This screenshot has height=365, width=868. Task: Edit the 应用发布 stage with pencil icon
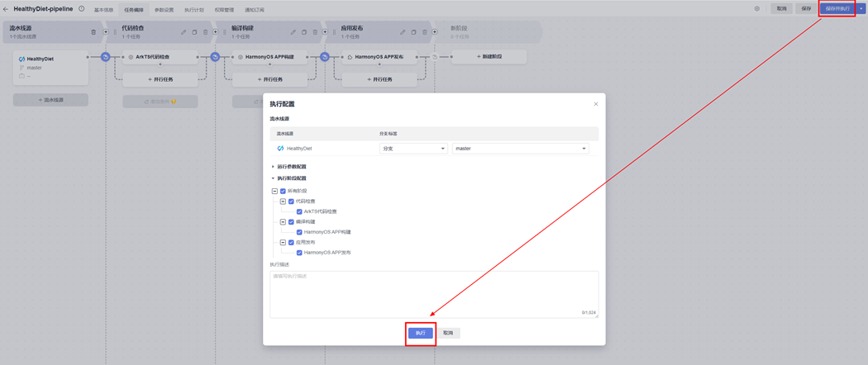403,32
